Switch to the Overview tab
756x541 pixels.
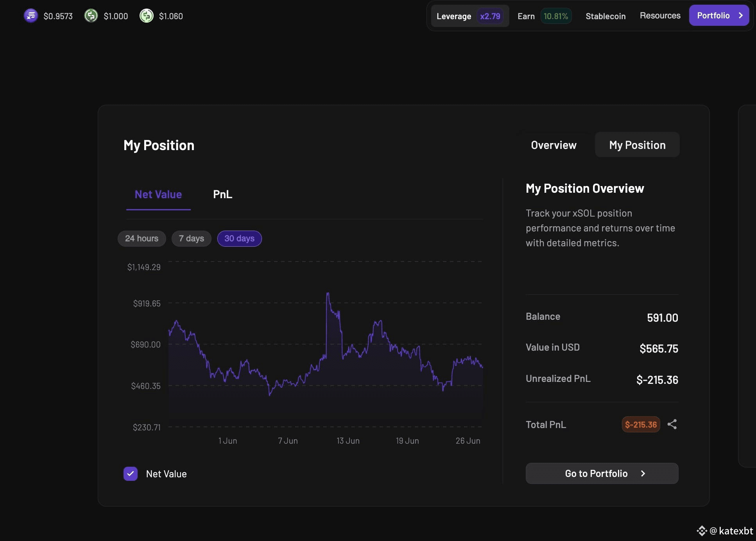pos(554,145)
